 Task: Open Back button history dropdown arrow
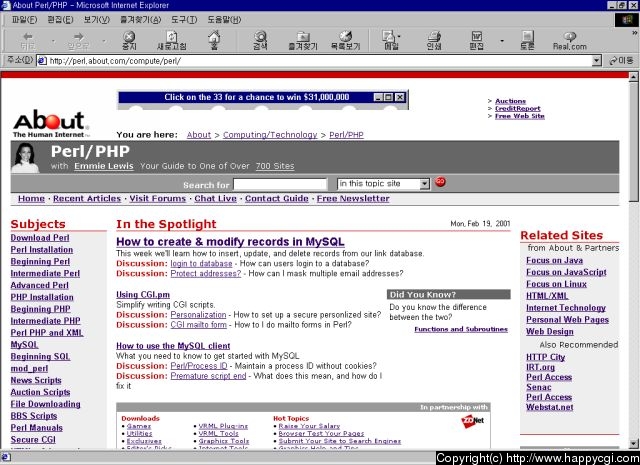tap(53, 41)
